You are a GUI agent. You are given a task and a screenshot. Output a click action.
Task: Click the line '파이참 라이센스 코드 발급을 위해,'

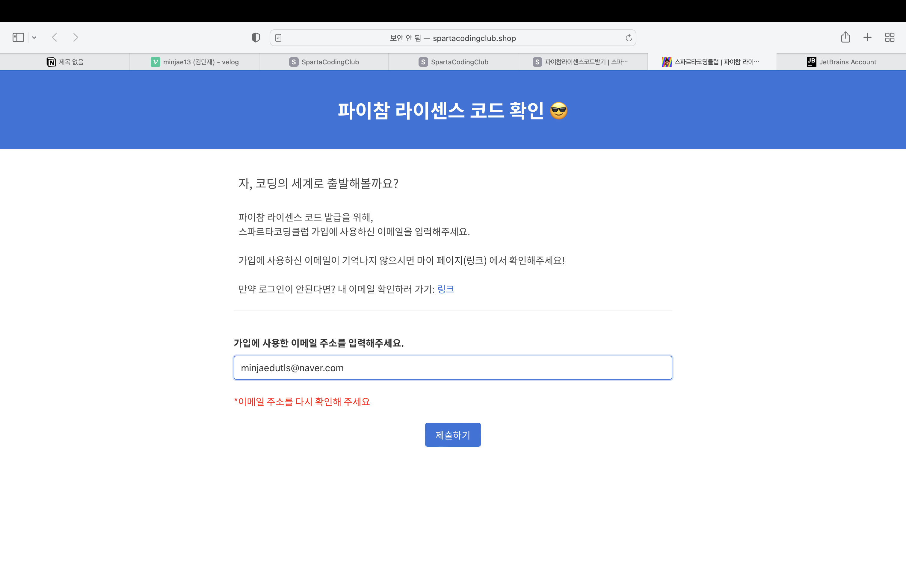[x=306, y=217]
